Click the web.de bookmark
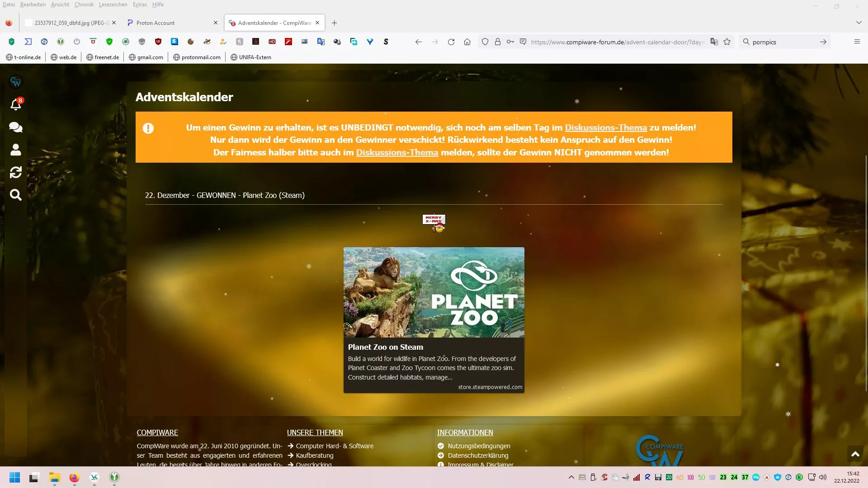 click(x=64, y=57)
